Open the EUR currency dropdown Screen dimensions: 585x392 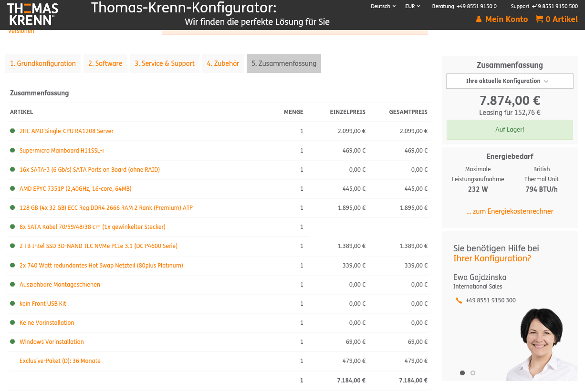(413, 6)
